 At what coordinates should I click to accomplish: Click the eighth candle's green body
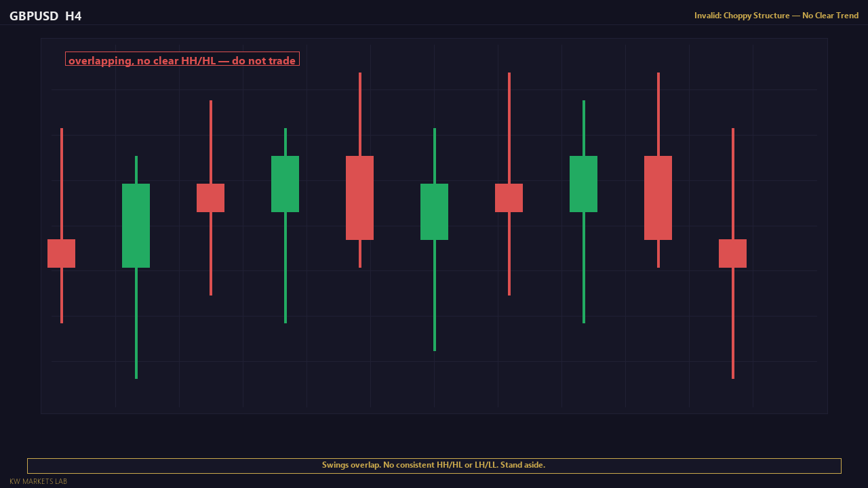[583, 184]
